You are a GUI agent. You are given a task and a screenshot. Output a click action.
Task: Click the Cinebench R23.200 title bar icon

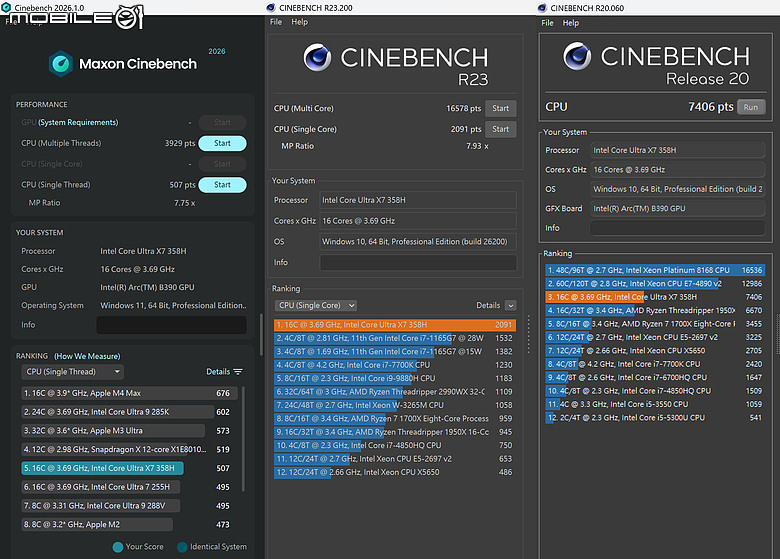pyautogui.click(x=271, y=7)
